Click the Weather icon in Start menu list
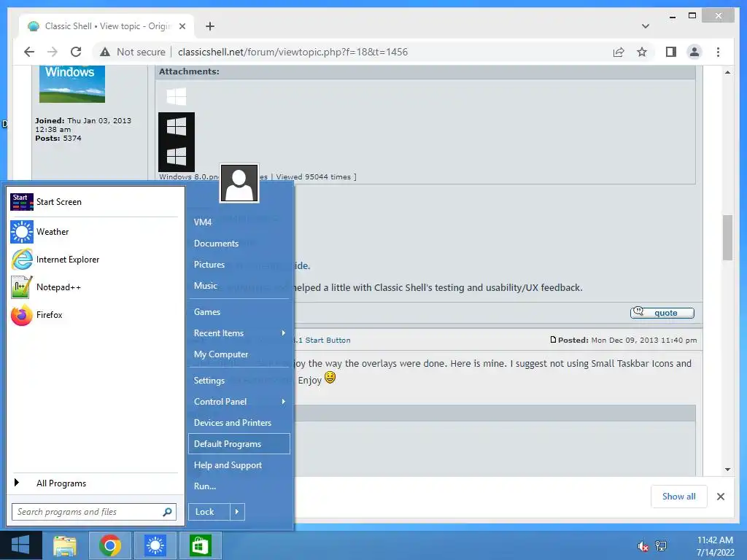Viewport: 747px width, 560px height. (22, 232)
